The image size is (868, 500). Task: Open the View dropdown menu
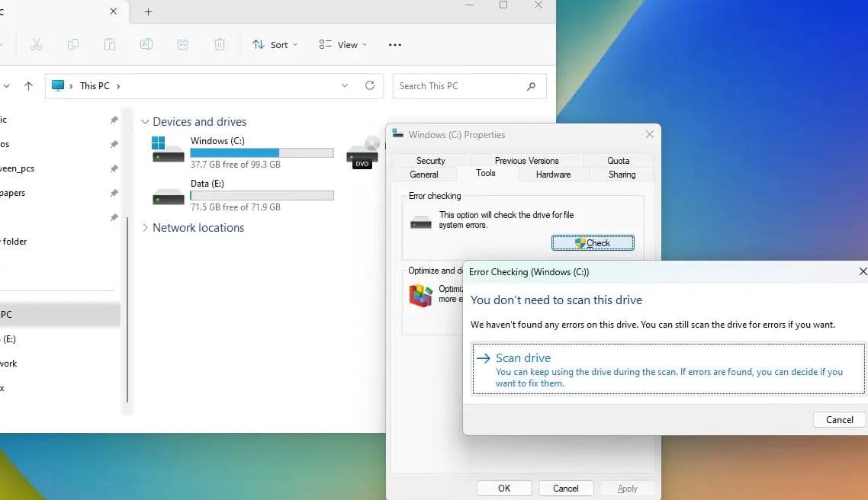click(342, 45)
